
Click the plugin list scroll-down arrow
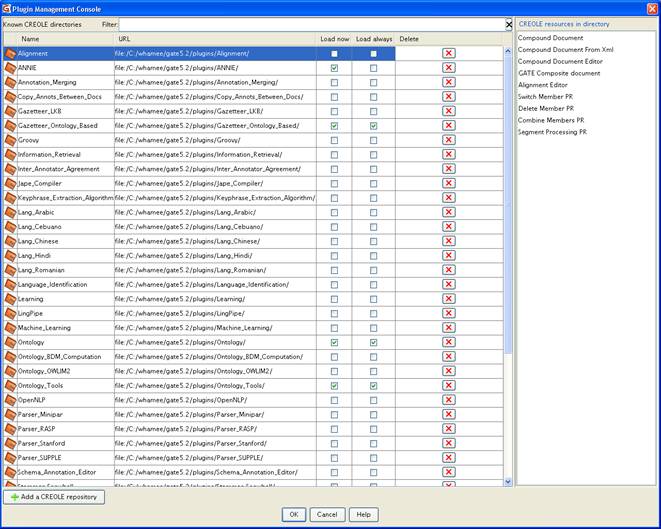(x=508, y=481)
